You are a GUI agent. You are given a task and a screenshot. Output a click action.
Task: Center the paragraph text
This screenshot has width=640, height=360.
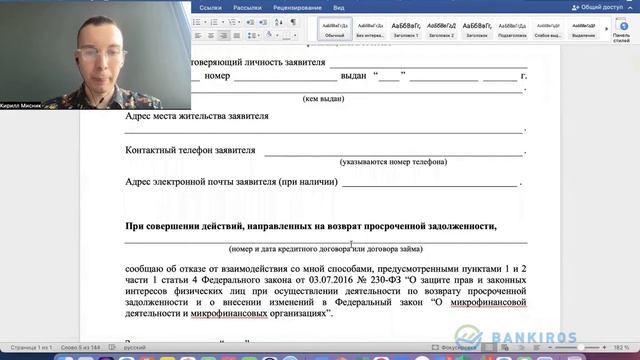click(x=211, y=36)
